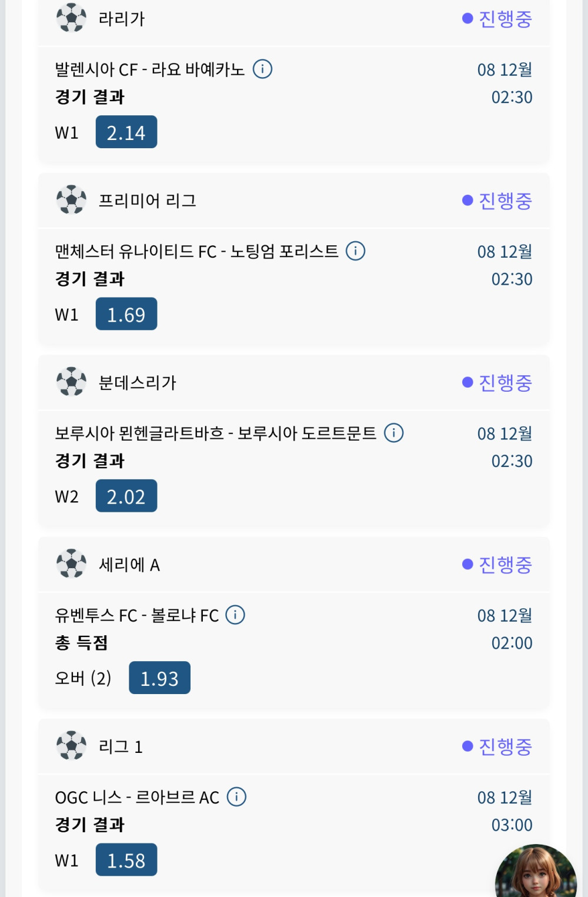The height and width of the screenshot is (897, 588).
Task: Show info for 유벤투스 FC - 볼로냐 FC
Action: click(235, 615)
